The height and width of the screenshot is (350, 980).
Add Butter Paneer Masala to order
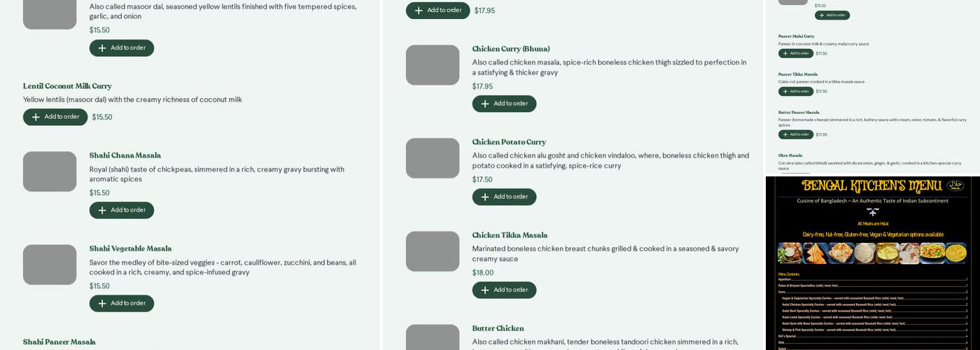click(796, 134)
